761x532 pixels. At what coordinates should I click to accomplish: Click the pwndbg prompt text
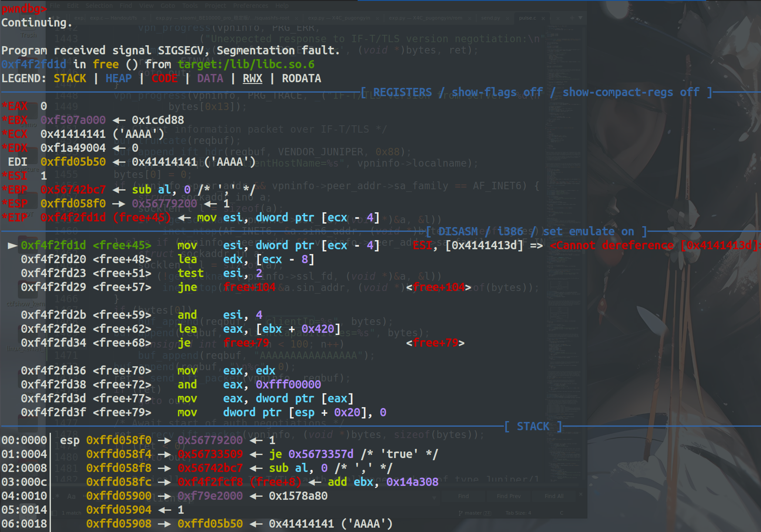tap(24, 9)
